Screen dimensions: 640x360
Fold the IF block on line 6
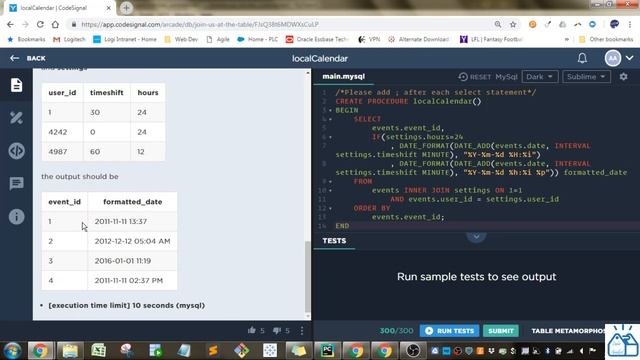click(x=330, y=137)
